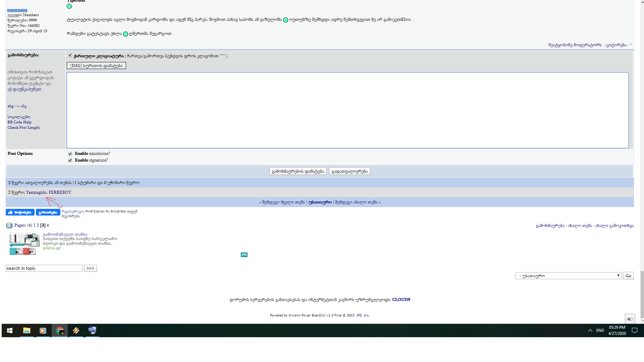Click the Facebook Like thumbs-up button
The height and width of the screenshot is (362, 644).
click(x=20, y=213)
